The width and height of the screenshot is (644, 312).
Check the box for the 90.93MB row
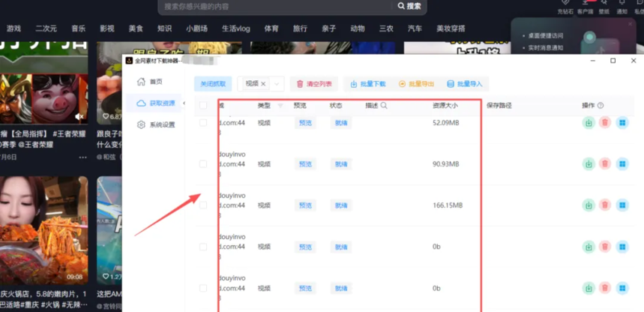pos(203,163)
